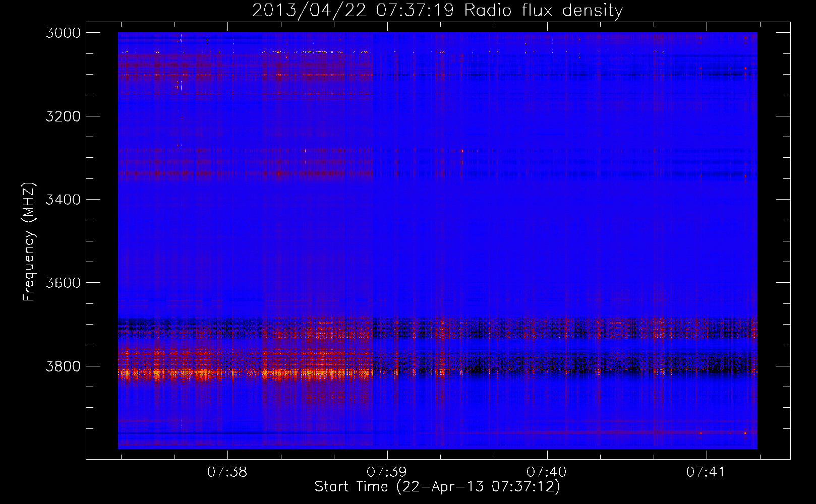Click the 07:41 time axis label
816x504 pixels.
[x=706, y=472]
